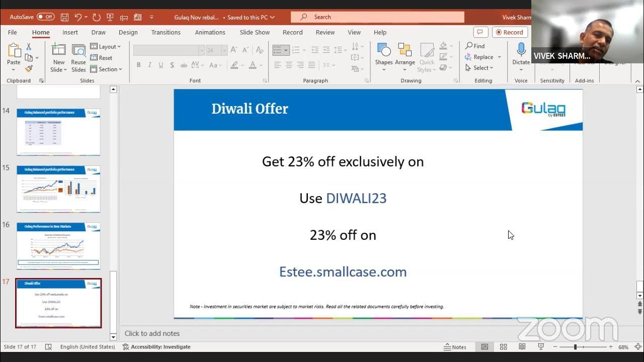Decrease list indent level

pos(315,50)
